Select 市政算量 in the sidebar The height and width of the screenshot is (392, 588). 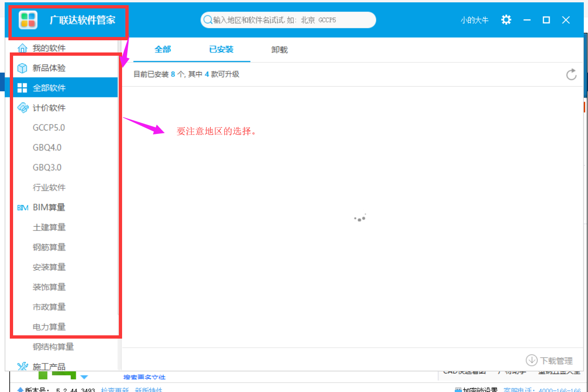point(49,307)
